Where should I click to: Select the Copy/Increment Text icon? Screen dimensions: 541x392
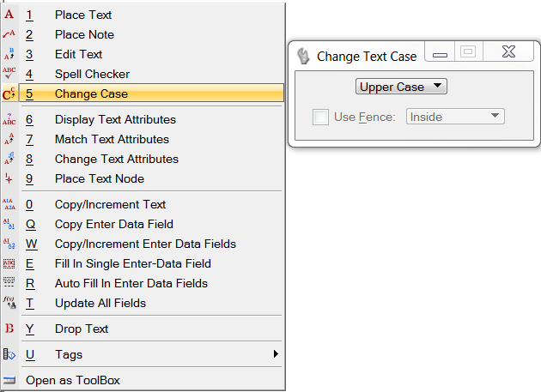[9, 204]
